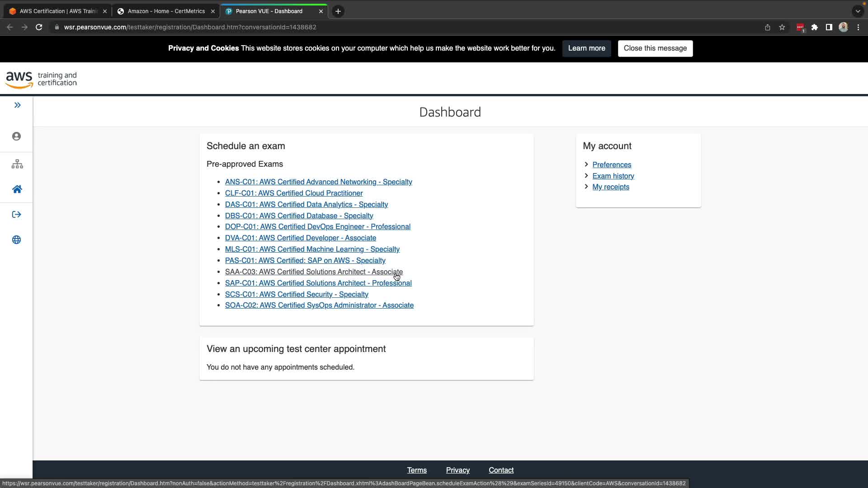The height and width of the screenshot is (488, 868).
Task: Expand the Preferences chevron arrow
Action: point(586,164)
